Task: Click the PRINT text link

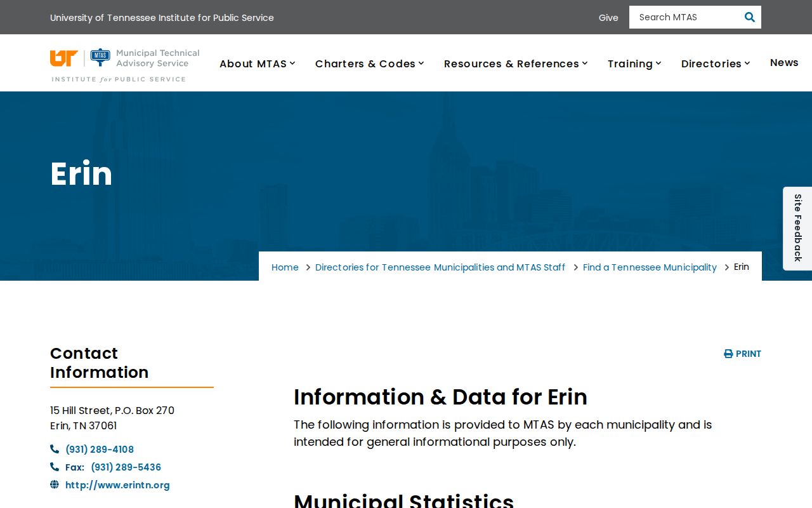Action: click(x=749, y=354)
